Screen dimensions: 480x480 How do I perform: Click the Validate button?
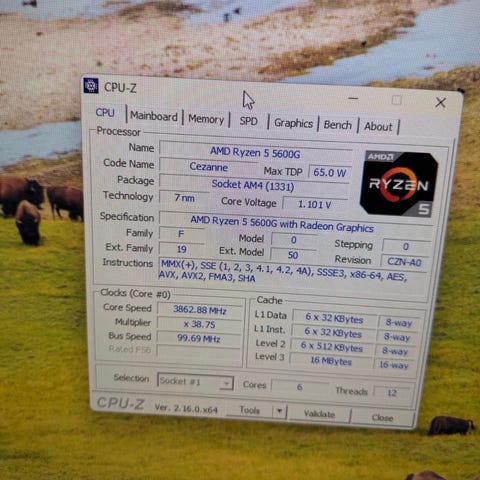coord(319,414)
